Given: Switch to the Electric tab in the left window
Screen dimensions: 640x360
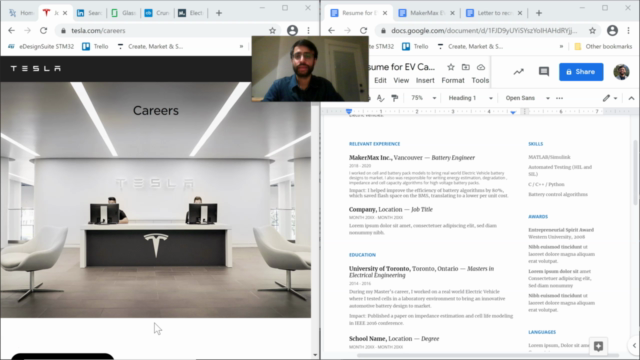Looking at the screenshot, I should [x=190, y=13].
